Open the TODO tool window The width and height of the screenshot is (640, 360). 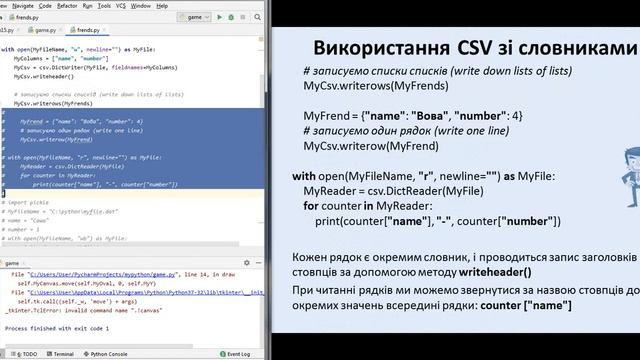click(24, 354)
